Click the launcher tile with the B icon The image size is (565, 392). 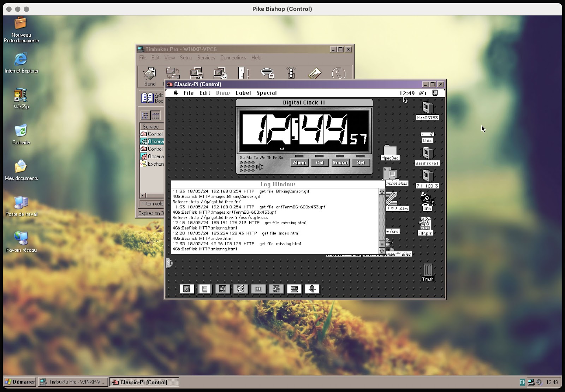coord(222,289)
